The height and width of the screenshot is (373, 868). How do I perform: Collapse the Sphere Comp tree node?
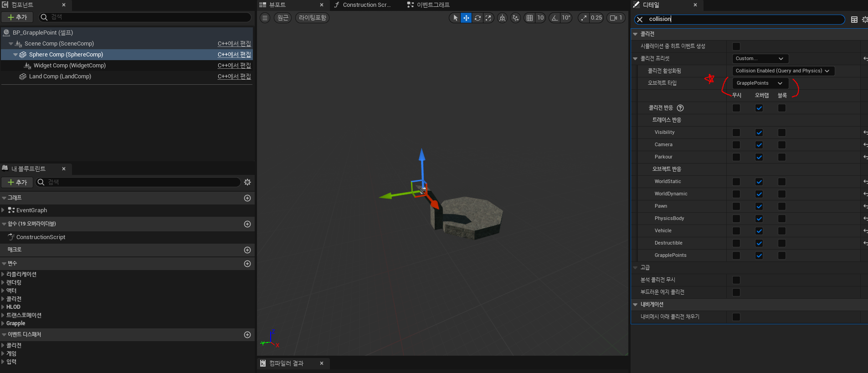(x=15, y=55)
